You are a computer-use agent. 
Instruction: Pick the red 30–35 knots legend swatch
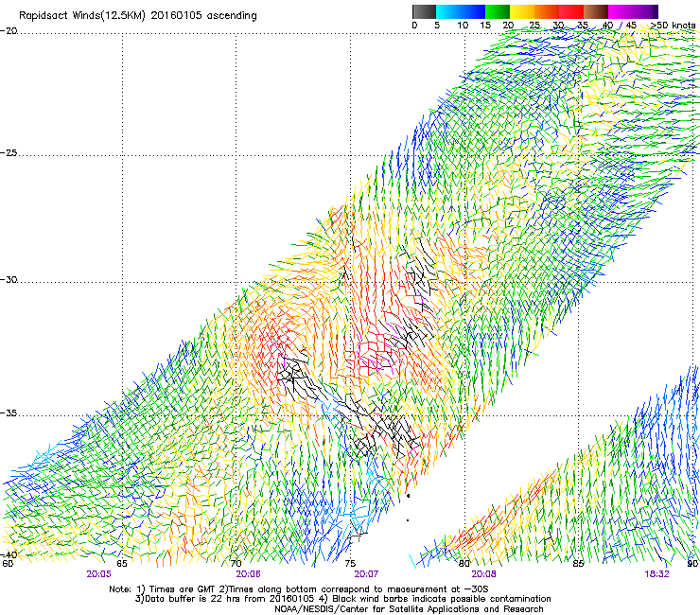point(571,11)
